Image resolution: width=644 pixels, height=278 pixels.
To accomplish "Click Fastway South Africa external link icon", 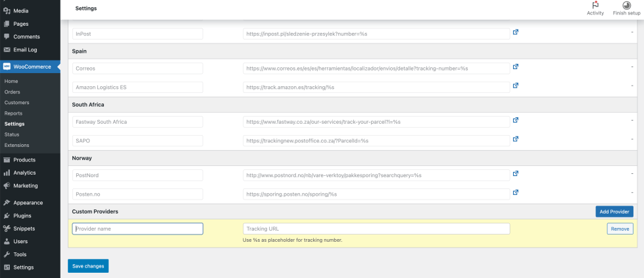I will pyautogui.click(x=516, y=120).
